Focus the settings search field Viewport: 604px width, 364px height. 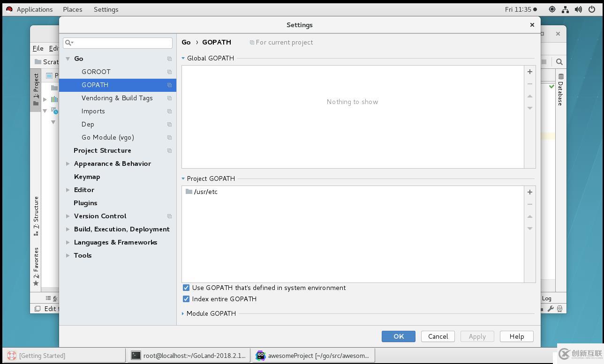[118, 43]
